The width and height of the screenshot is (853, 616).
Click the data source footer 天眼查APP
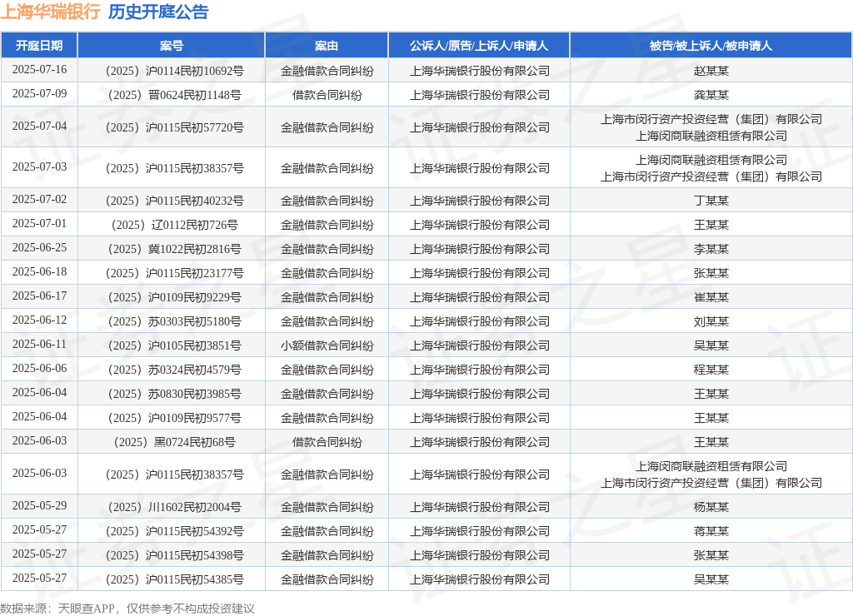[x=86, y=609]
